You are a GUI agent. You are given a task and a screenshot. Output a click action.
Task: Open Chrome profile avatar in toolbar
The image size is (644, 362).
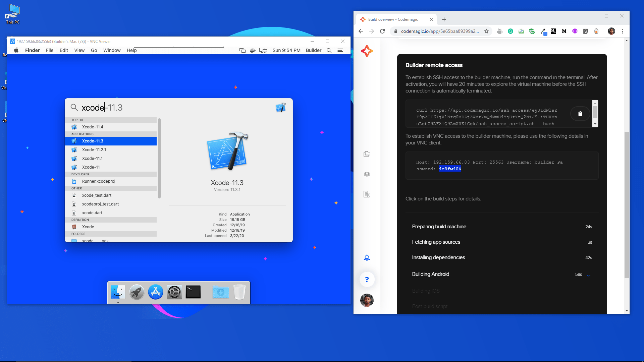[x=611, y=31]
